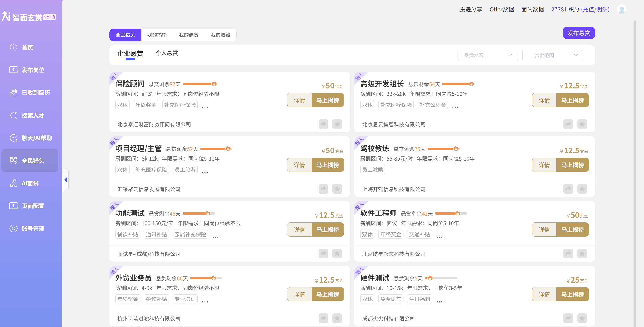Open the 悬赏地区 dropdown
The image size is (644, 327).
coord(488,55)
